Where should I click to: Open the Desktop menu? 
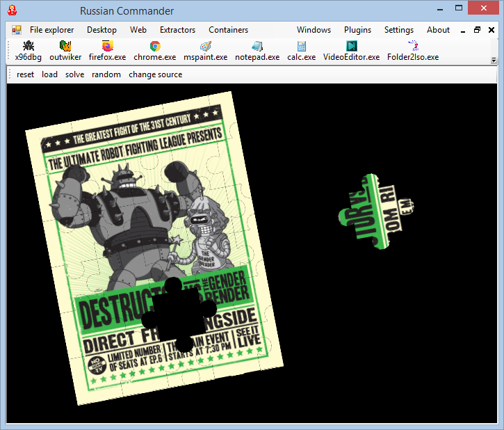102,30
